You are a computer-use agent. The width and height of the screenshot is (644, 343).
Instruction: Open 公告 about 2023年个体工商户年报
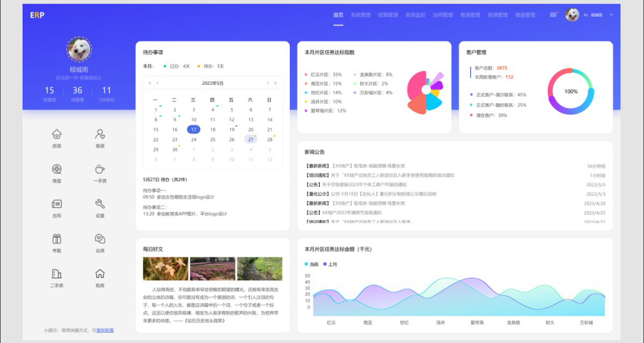pos(455,185)
